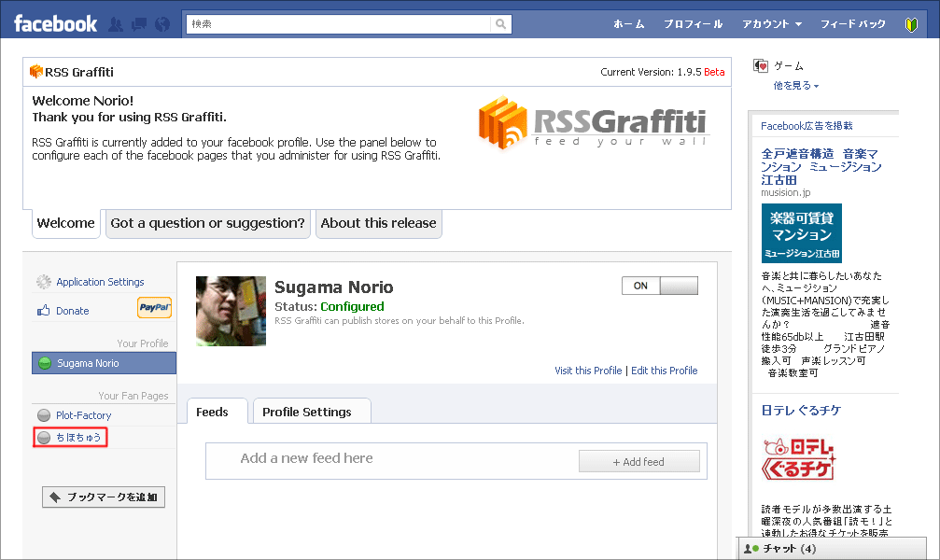Click the PayPal badge

(155, 308)
